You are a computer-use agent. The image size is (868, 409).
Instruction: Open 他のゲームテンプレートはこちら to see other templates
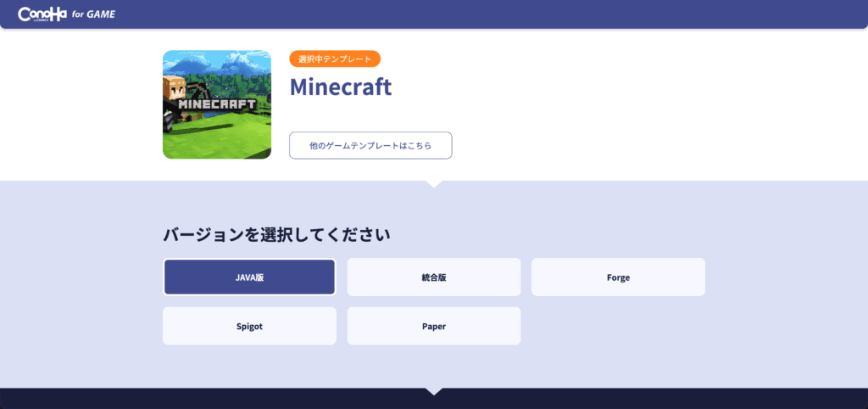click(370, 145)
